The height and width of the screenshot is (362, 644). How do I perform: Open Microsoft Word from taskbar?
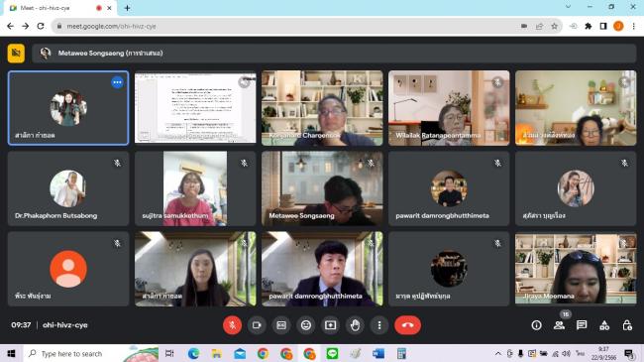click(378, 353)
